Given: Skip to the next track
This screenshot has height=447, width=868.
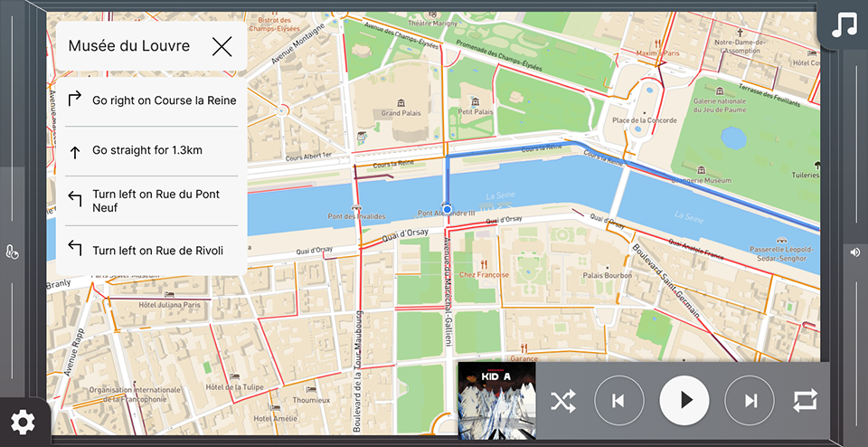Looking at the screenshot, I should [x=750, y=401].
